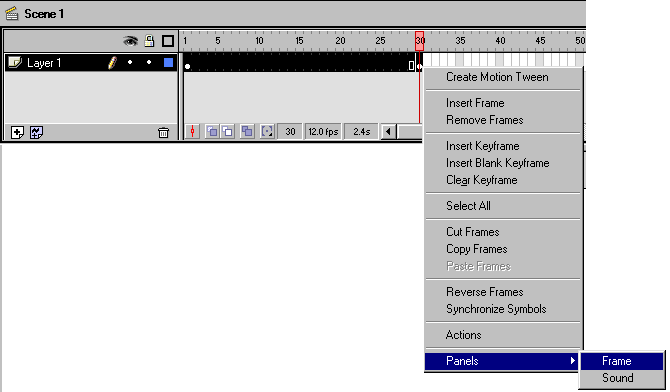Choose Remove Frames
670x392 pixels.
(503, 120)
